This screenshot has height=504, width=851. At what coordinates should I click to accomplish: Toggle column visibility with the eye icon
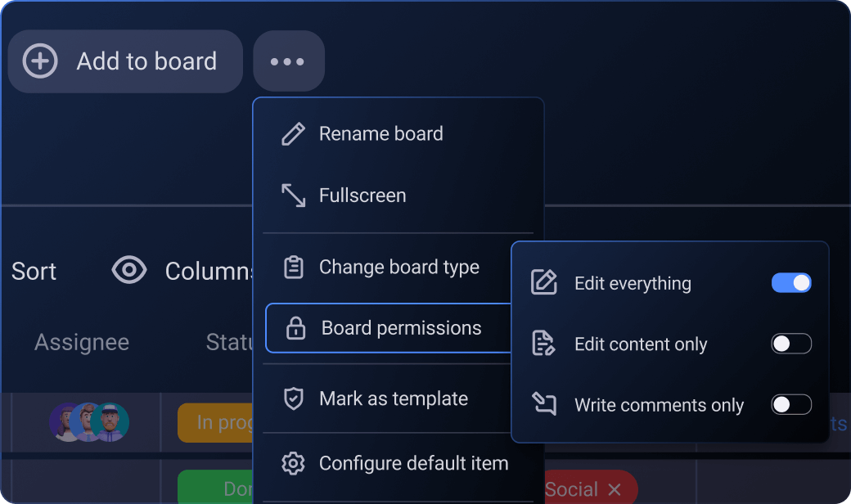129,270
